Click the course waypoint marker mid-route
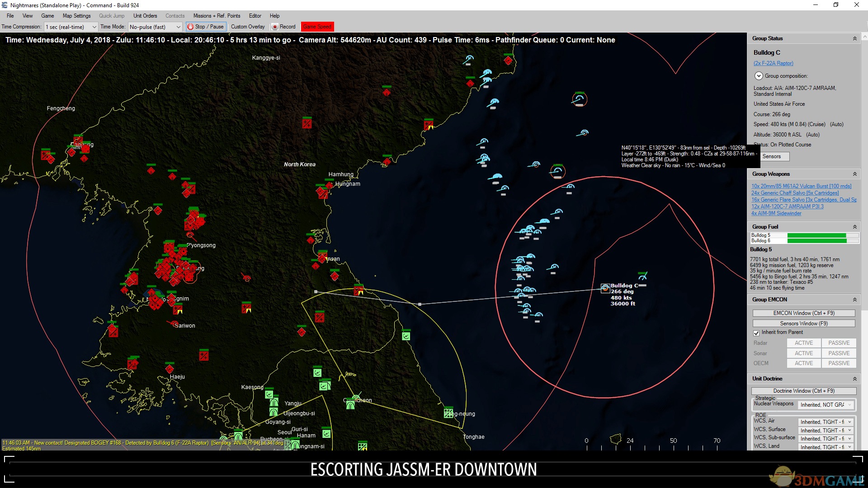Viewport: 868px width, 488px height. [420, 304]
